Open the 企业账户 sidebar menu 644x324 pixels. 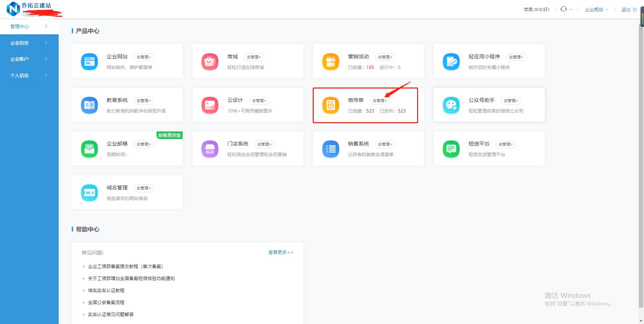point(29,59)
